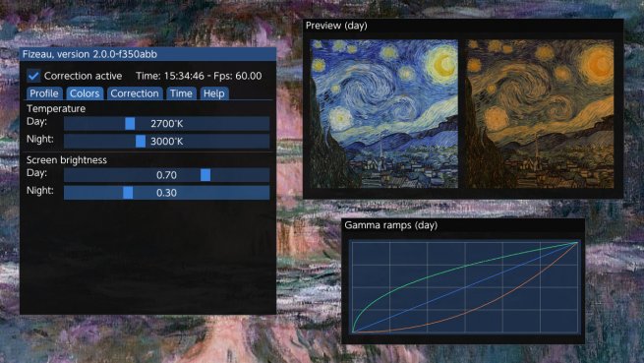The height and width of the screenshot is (363, 644).
Task: Select the original blue Starry Night preview
Action: coord(383,114)
